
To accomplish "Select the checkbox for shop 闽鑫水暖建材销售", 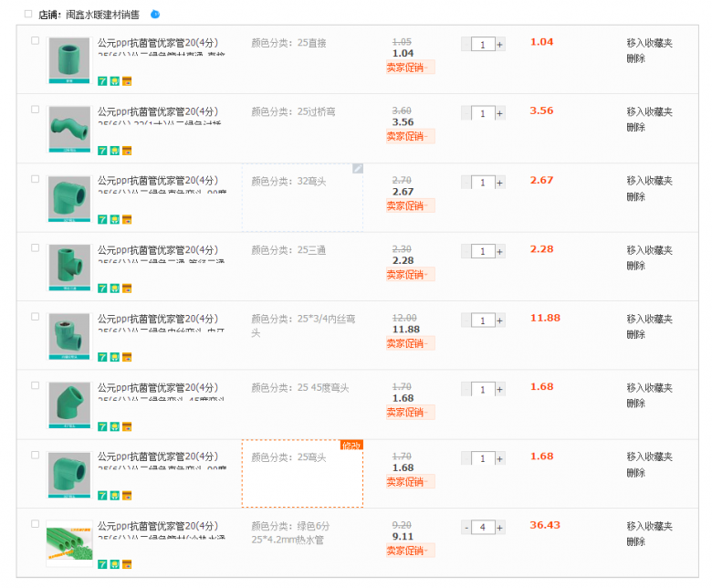I will (27, 15).
